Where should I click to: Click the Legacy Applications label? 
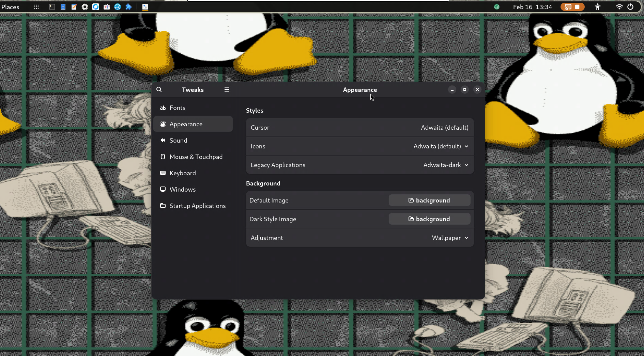(278, 165)
